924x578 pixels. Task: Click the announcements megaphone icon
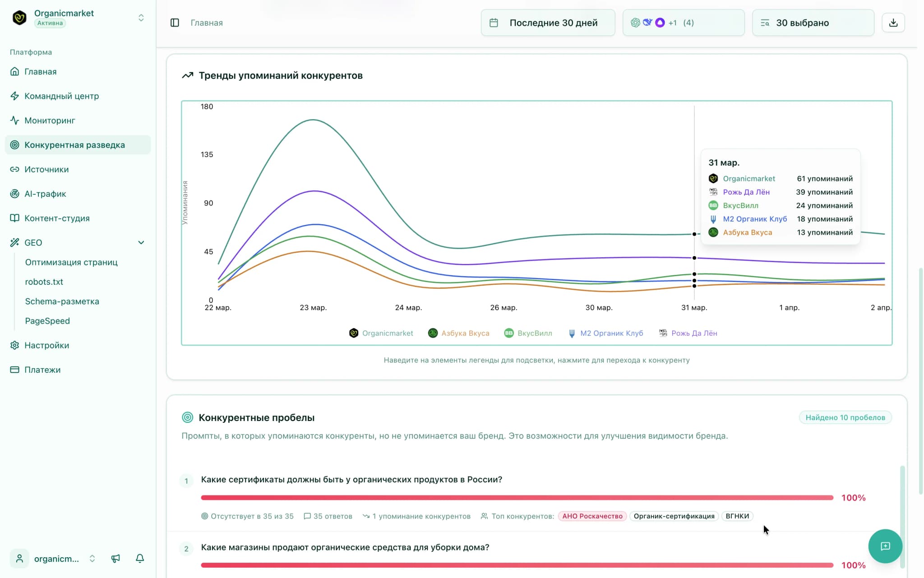pos(116,558)
